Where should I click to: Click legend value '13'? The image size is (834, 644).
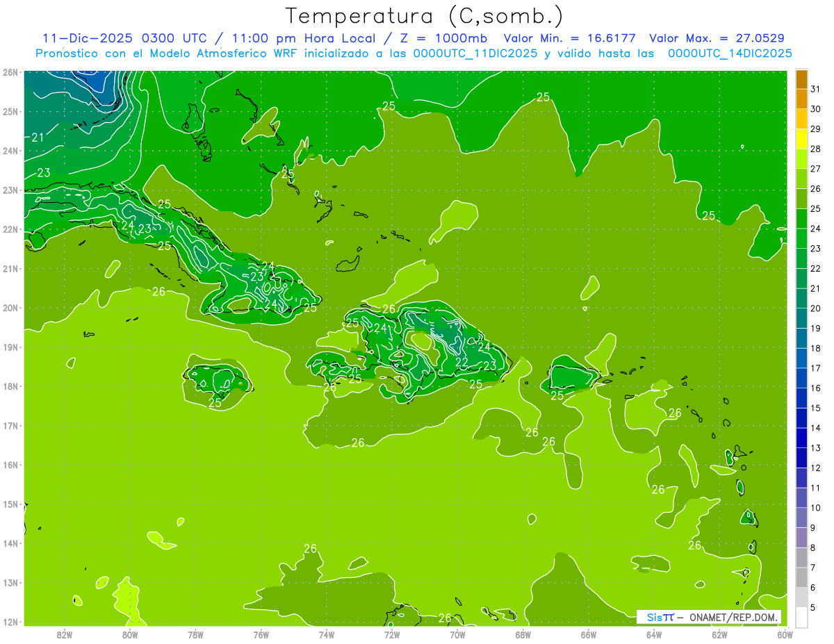[815, 448]
